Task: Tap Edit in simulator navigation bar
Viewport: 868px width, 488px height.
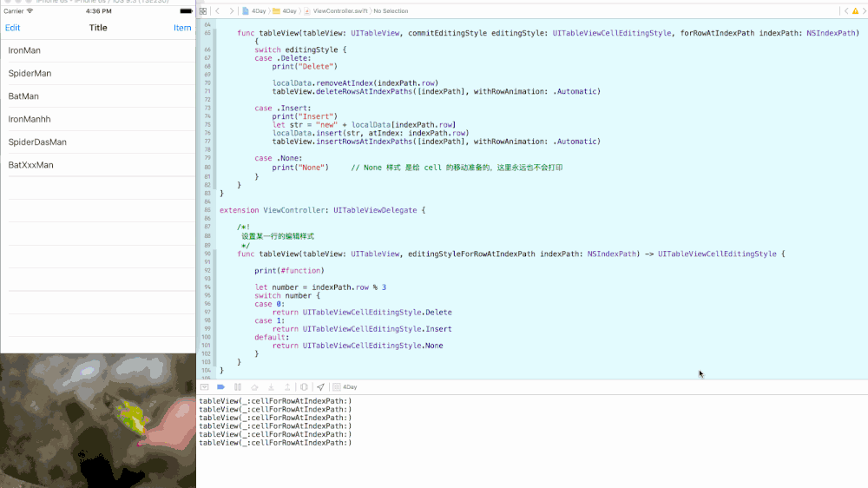Action: [x=13, y=28]
